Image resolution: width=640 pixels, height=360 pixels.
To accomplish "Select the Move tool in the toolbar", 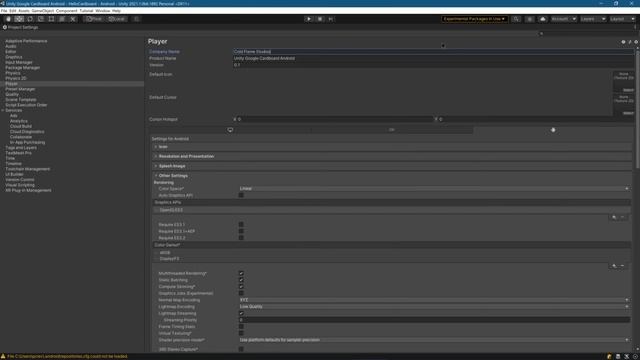I will tap(19, 19).
